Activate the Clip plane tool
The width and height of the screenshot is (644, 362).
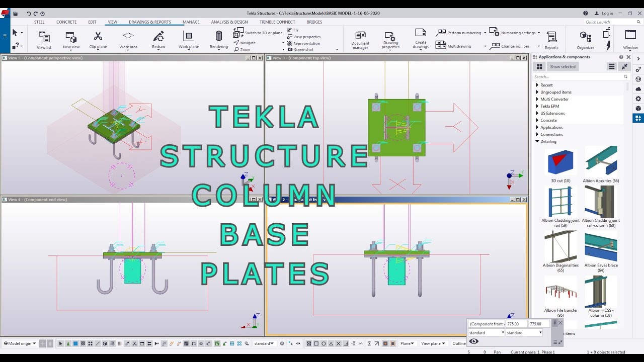(98, 40)
